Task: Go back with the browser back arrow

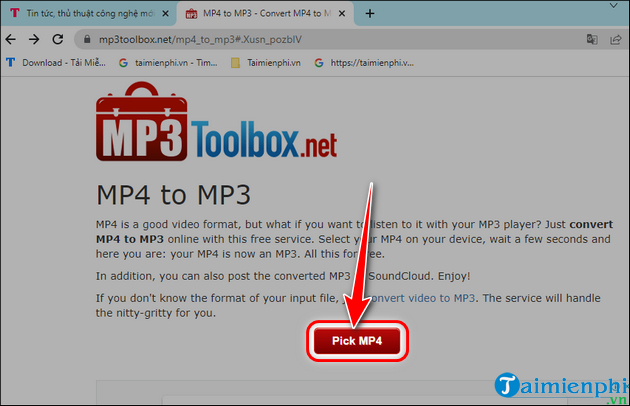Action: click(11, 39)
